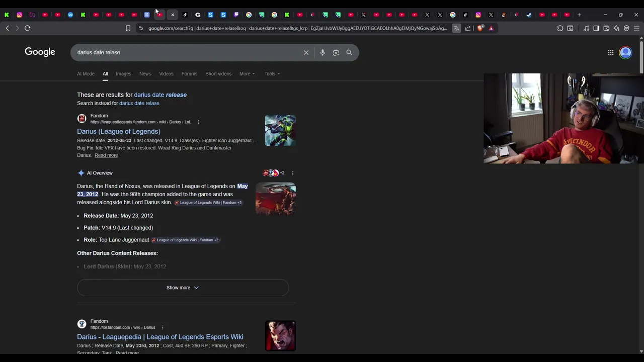Image resolution: width=644 pixels, height=362 pixels.
Task: Click the League of Legends Wiki Fandom +3 source chip
Action: pyautogui.click(x=208, y=203)
